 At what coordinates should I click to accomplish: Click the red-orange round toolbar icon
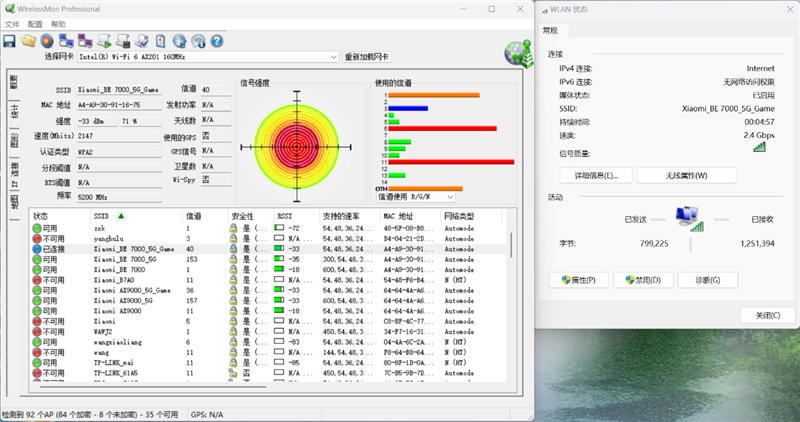(46, 41)
